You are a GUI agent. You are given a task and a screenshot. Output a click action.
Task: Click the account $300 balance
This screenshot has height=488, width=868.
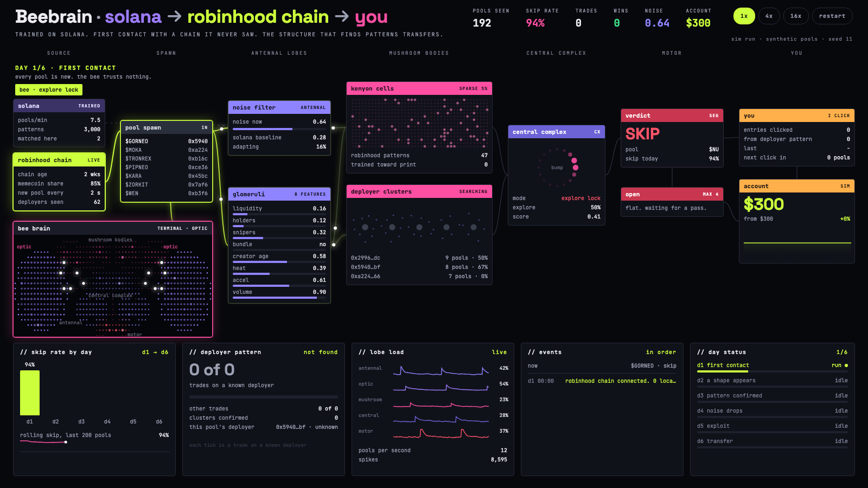point(764,204)
